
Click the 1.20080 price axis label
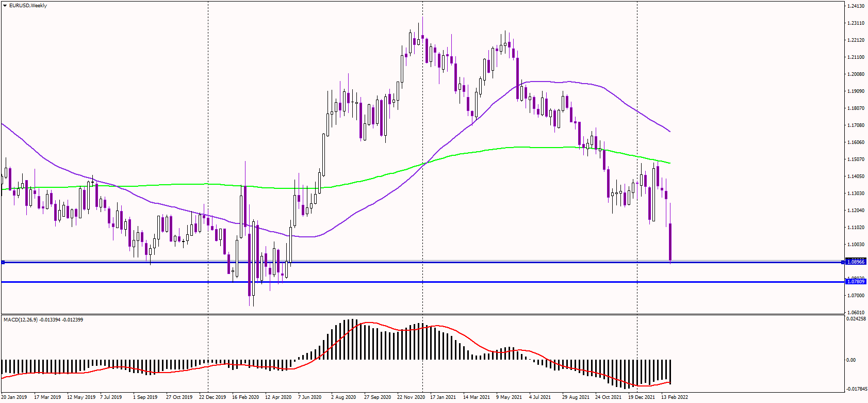tap(856, 74)
